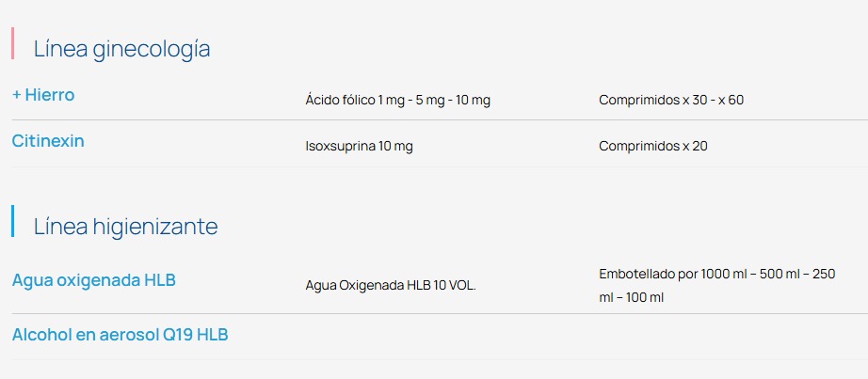Image resolution: width=868 pixels, height=379 pixels.
Task: Open the Alcohol en aerosol Q19 HLB link
Action: point(121,335)
